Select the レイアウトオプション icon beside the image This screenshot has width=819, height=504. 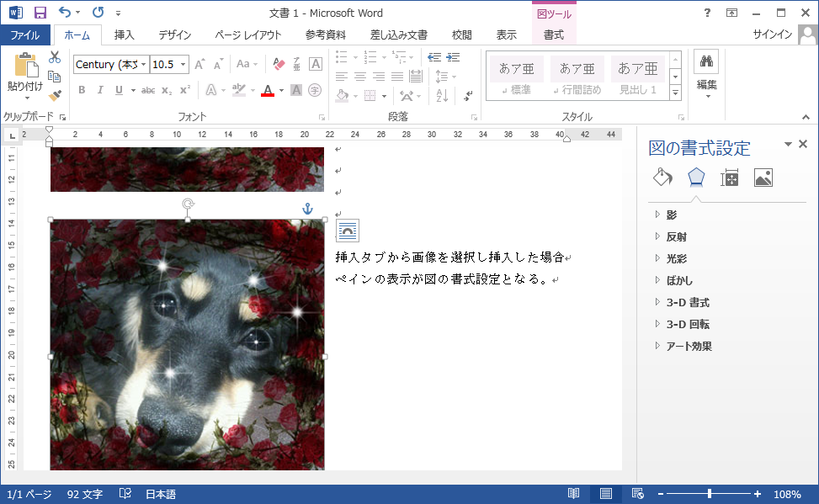(348, 230)
